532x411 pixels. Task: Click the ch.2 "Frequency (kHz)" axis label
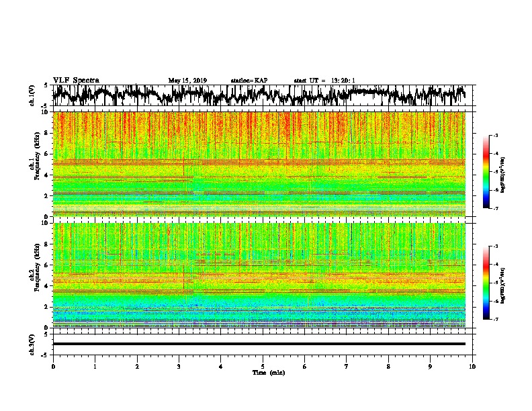(x=37, y=267)
